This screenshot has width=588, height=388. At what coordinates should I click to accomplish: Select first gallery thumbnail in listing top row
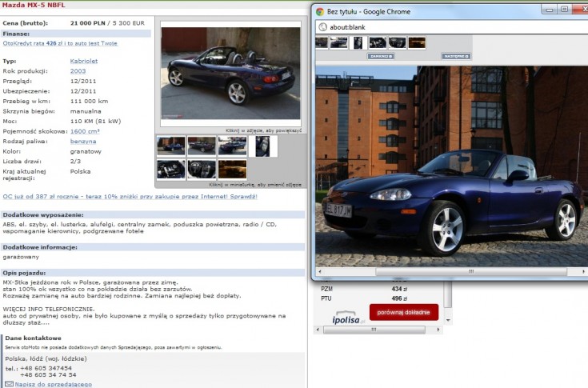pos(171,146)
